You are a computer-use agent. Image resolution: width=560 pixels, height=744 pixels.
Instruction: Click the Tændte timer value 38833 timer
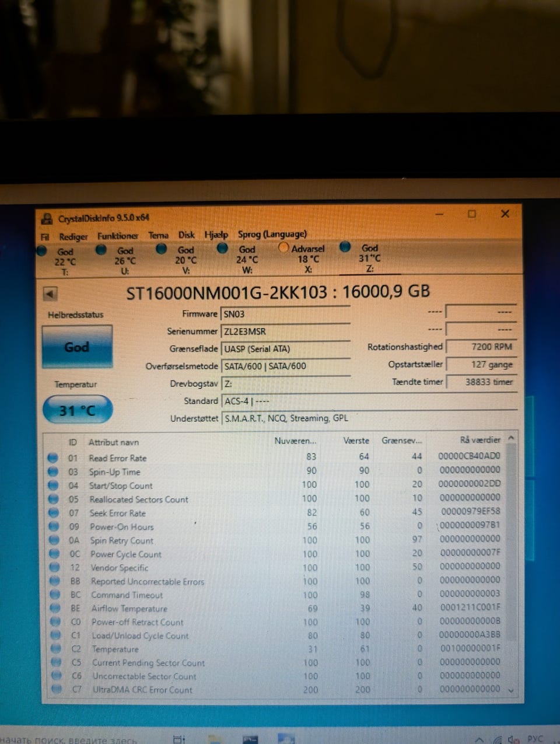coord(481,382)
